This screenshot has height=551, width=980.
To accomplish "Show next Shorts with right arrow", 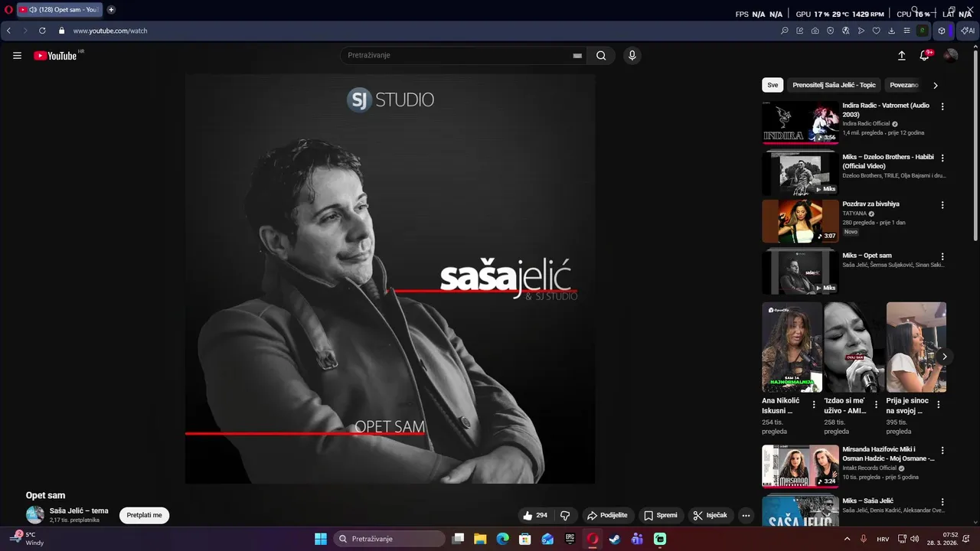I will [944, 357].
